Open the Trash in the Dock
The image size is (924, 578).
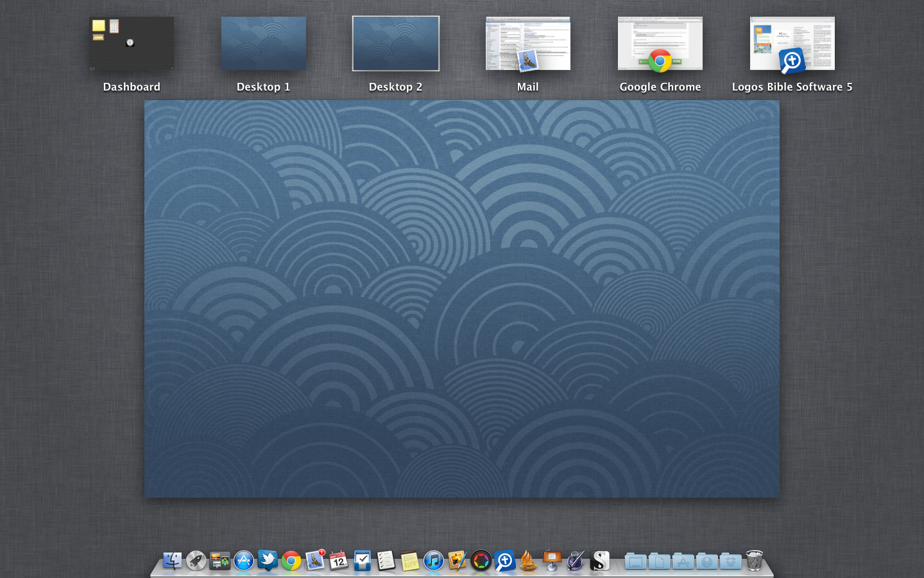[x=755, y=561]
